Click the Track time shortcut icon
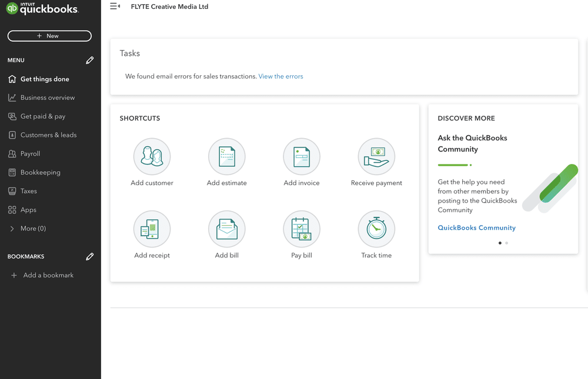This screenshot has width=588, height=379. pos(376,229)
